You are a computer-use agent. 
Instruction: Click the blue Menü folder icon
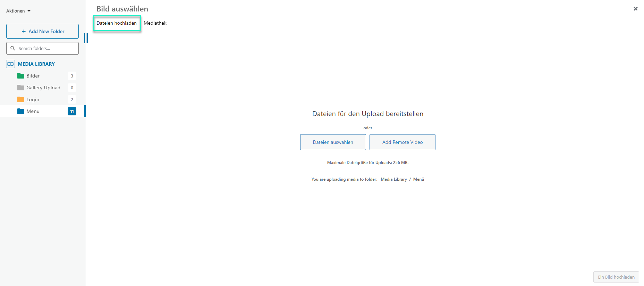pyautogui.click(x=20, y=111)
